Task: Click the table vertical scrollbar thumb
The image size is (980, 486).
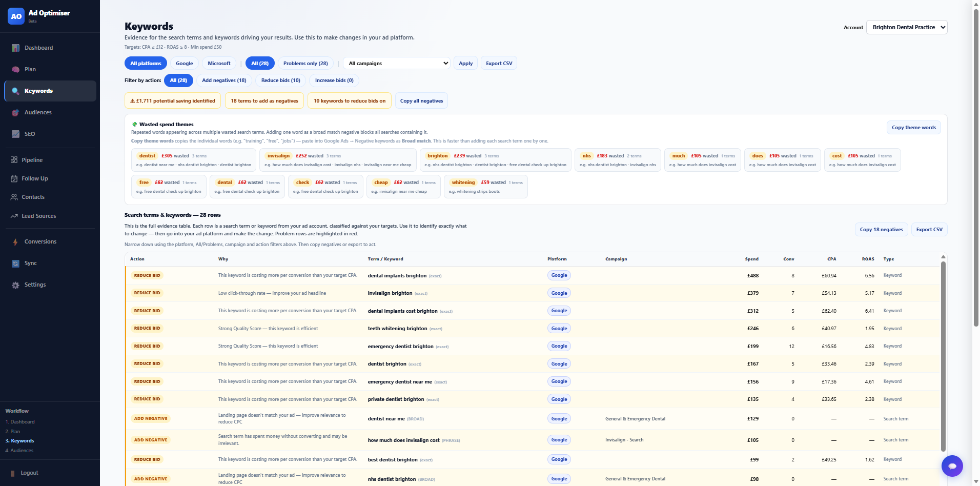Action: tap(943, 356)
